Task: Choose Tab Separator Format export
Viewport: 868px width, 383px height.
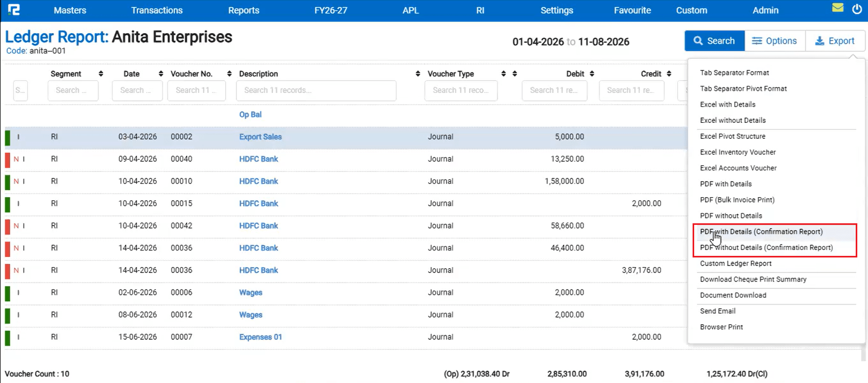Action: point(734,73)
